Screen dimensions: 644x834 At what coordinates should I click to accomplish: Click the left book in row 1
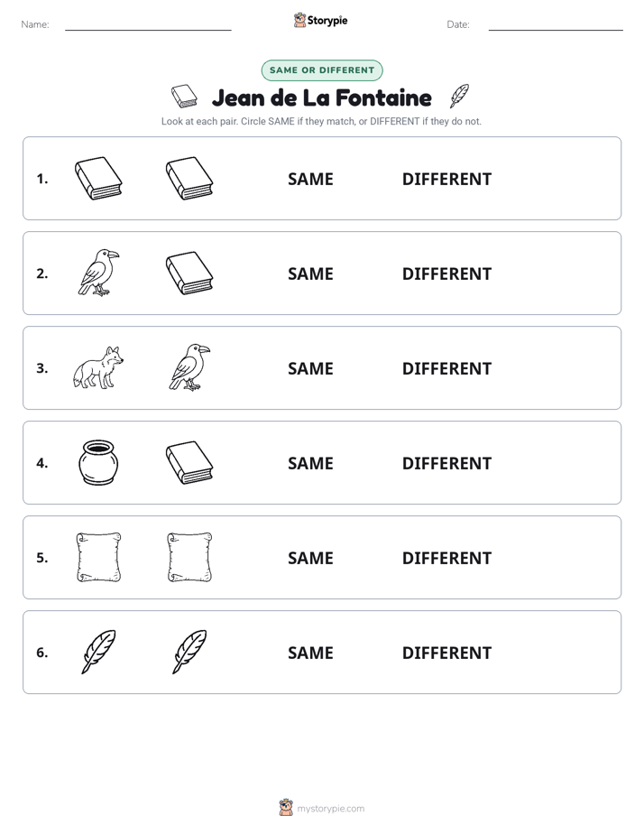(x=99, y=178)
